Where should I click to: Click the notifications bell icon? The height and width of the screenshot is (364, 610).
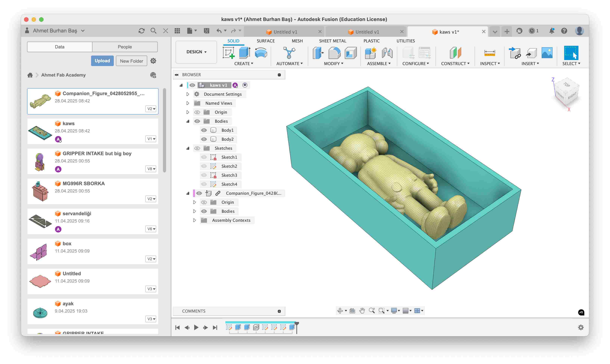[x=552, y=31]
